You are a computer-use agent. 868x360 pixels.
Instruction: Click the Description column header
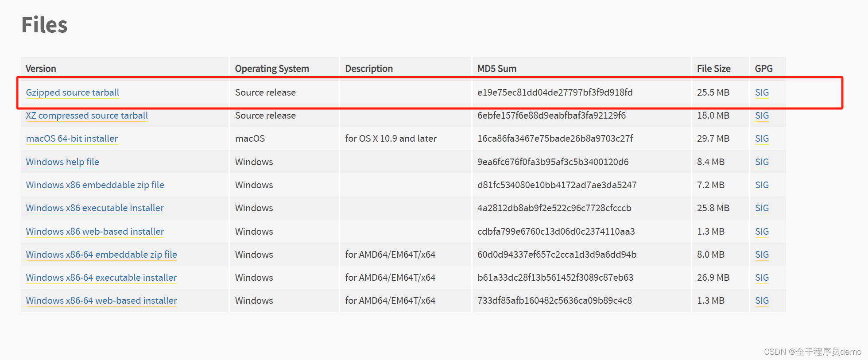tap(369, 69)
